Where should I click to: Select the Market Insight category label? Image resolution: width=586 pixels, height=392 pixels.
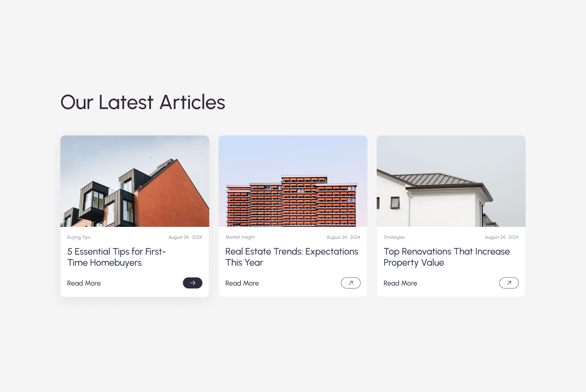coord(240,237)
